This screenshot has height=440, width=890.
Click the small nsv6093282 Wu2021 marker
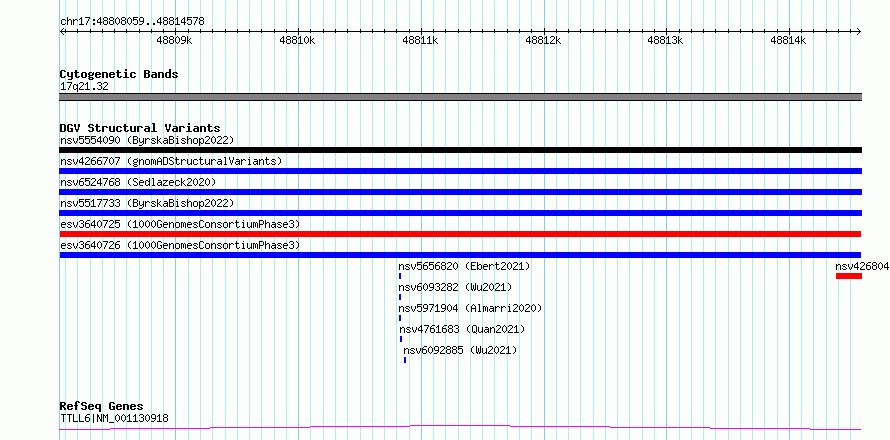tap(400, 297)
